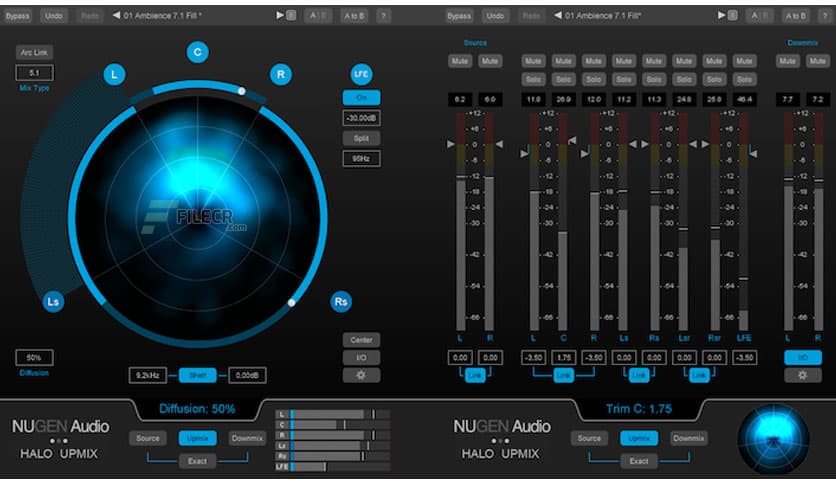This screenshot has height=484, width=836.
Task: Click the mini surround scope thumbnail
Action: [x=773, y=440]
